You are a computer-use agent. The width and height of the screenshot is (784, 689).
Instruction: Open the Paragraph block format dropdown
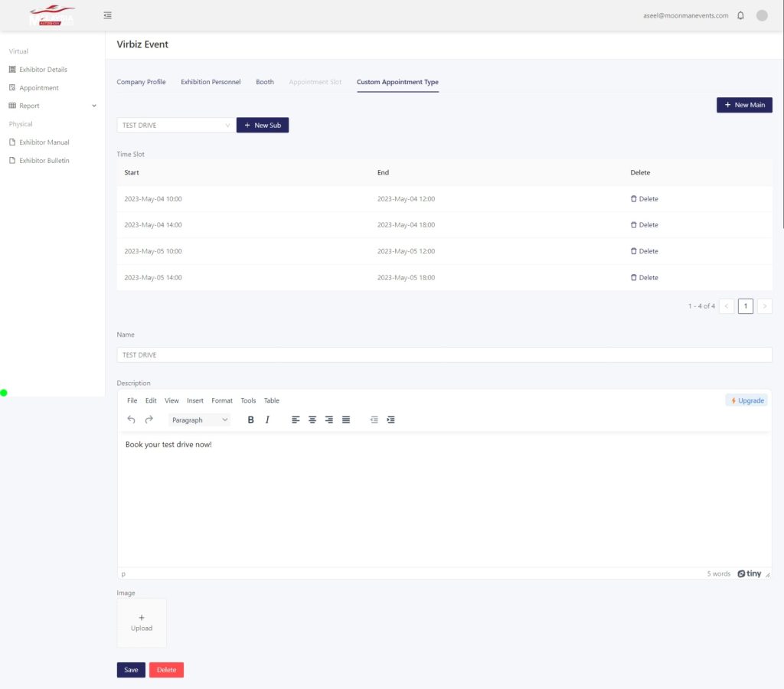(x=199, y=420)
